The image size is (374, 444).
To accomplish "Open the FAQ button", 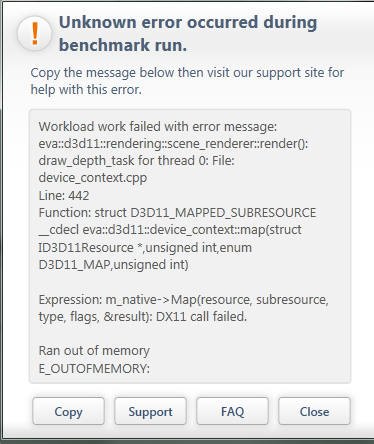I will (232, 411).
